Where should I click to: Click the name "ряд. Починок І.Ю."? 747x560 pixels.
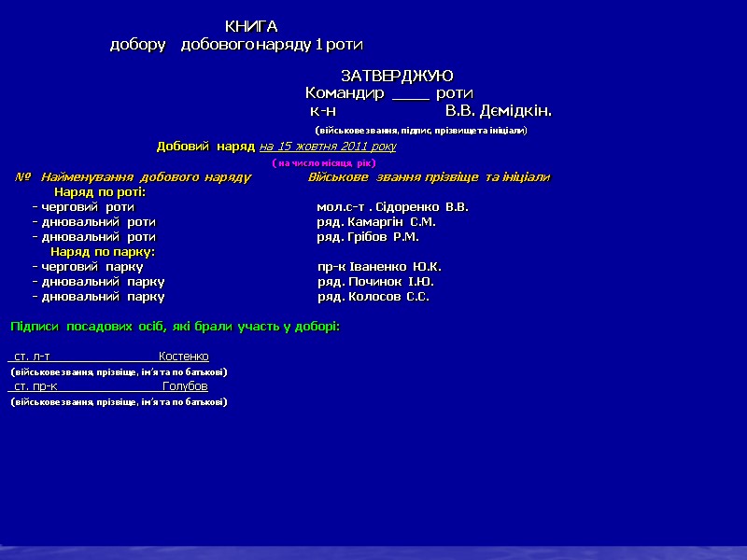375,282
